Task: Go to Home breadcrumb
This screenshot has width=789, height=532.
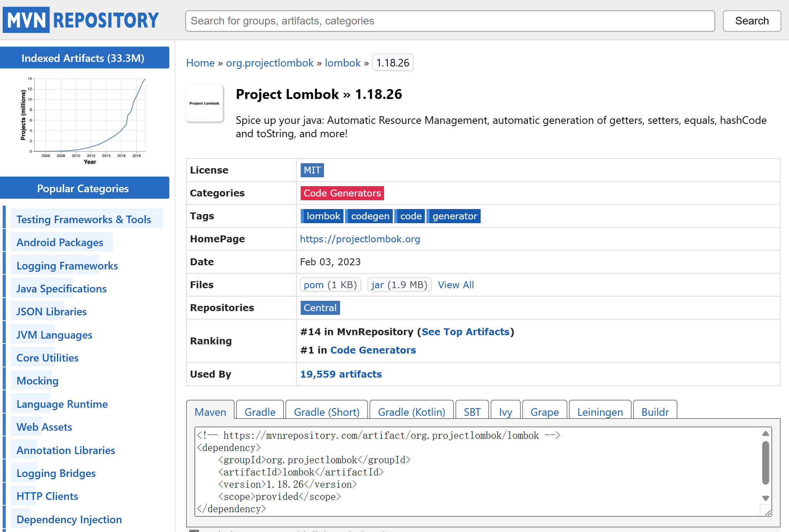Action: tap(200, 63)
